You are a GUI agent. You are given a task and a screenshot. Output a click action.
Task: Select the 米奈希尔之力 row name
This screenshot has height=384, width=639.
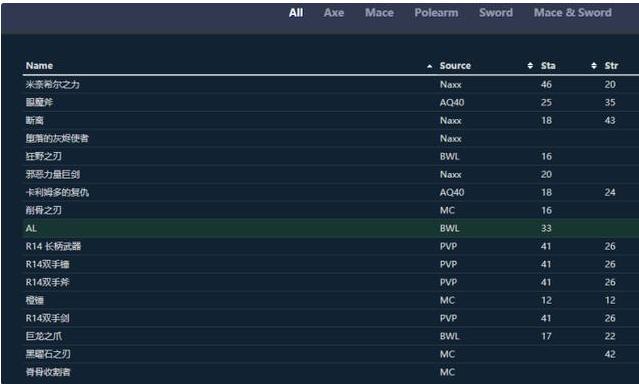point(53,84)
